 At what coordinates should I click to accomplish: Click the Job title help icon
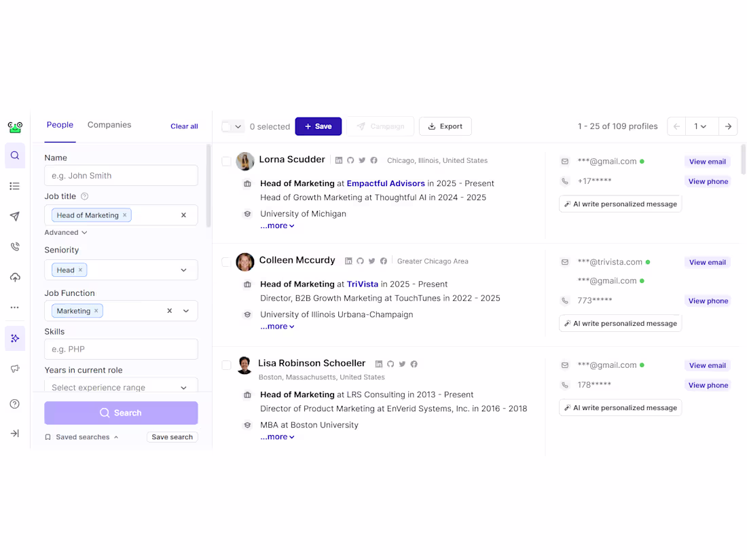(x=85, y=196)
